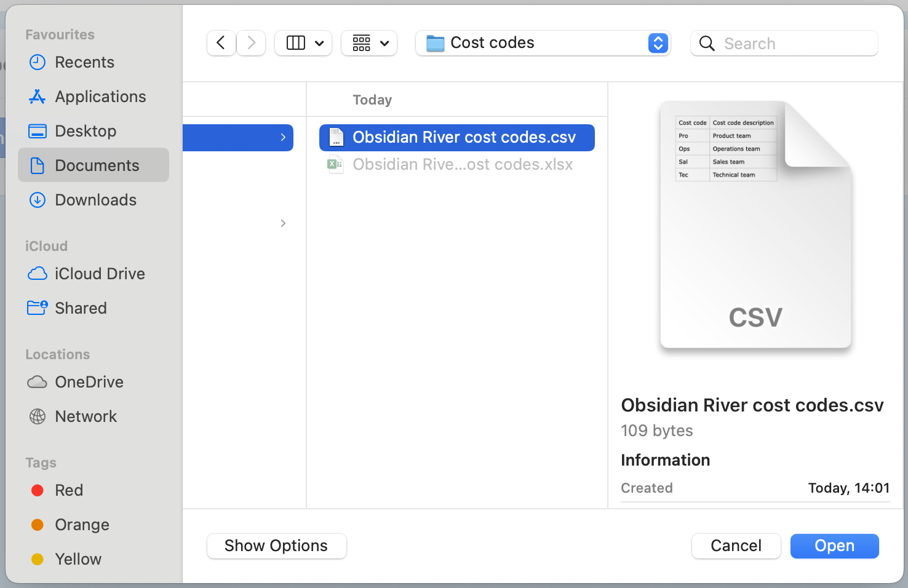
Task: Click the back navigation arrow
Action: tap(221, 43)
